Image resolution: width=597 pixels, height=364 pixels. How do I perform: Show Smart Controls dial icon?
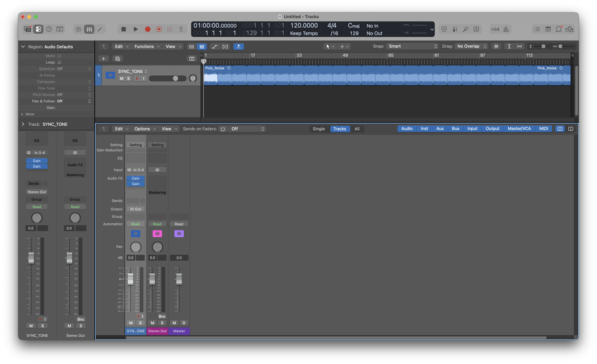79,29
